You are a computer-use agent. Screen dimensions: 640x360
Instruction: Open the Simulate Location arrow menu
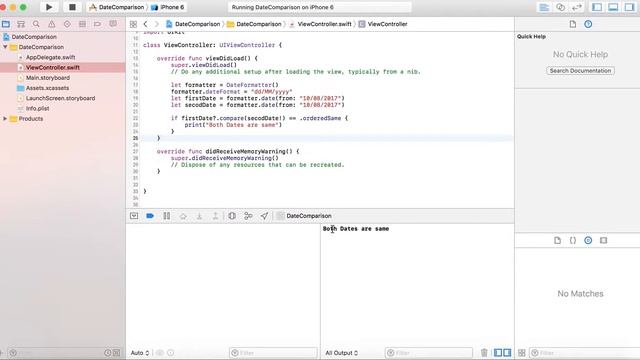point(264,216)
